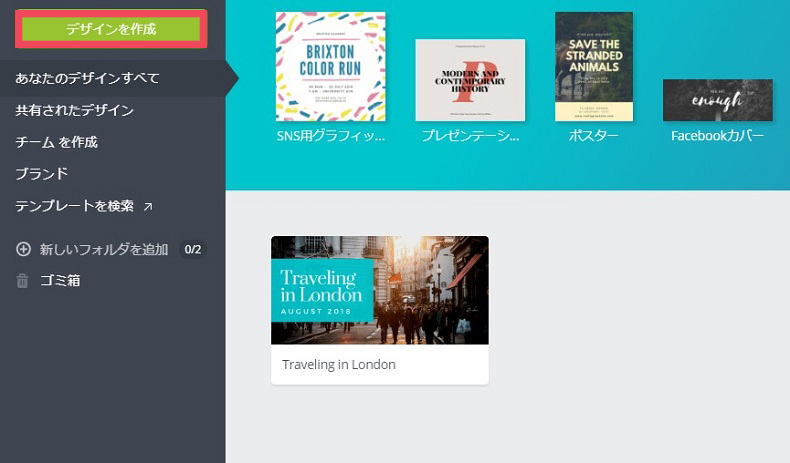The image size is (790, 463).
Task: Open the ブランド section
Action: pyautogui.click(x=41, y=174)
